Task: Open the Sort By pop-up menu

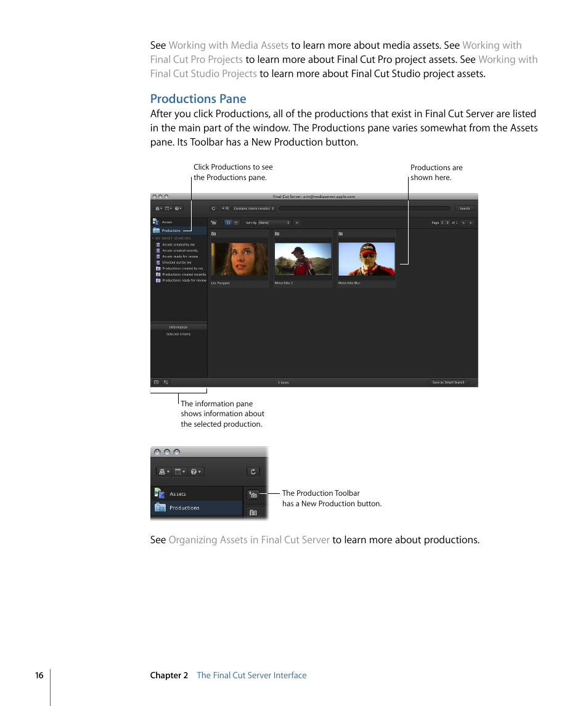Action: [x=274, y=223]
